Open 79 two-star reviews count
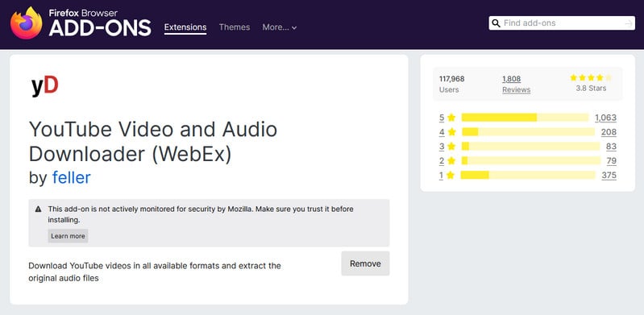The image size is (644, 315). click(612, 161)
